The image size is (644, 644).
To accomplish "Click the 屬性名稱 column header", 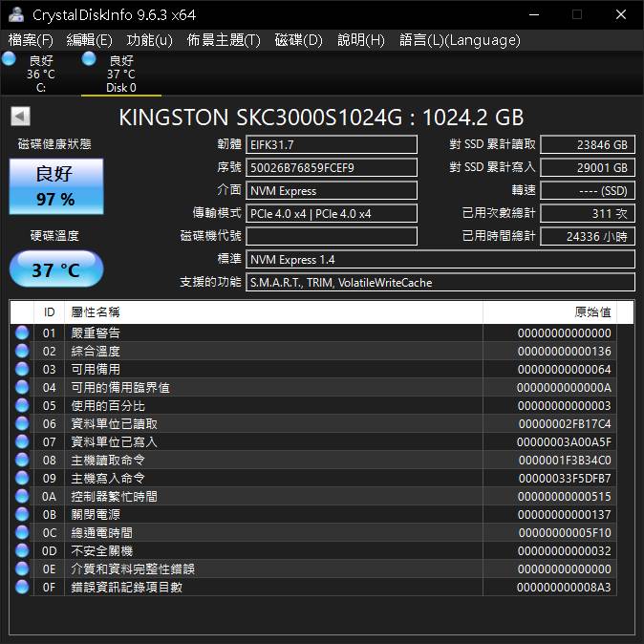I will click(273, 312).
